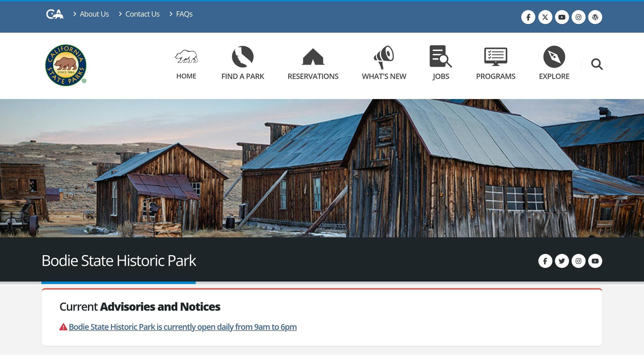Click the Bodie State Historic Park title
This screenshot has width=644, height=362.
click(119, 261)
